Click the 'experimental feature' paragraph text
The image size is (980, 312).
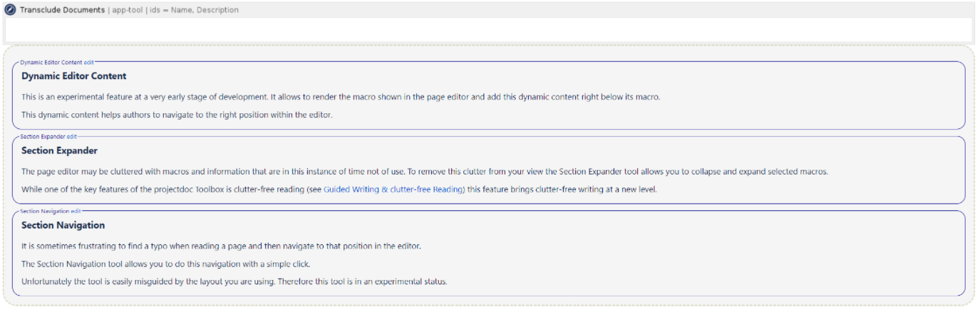(341, 97)
